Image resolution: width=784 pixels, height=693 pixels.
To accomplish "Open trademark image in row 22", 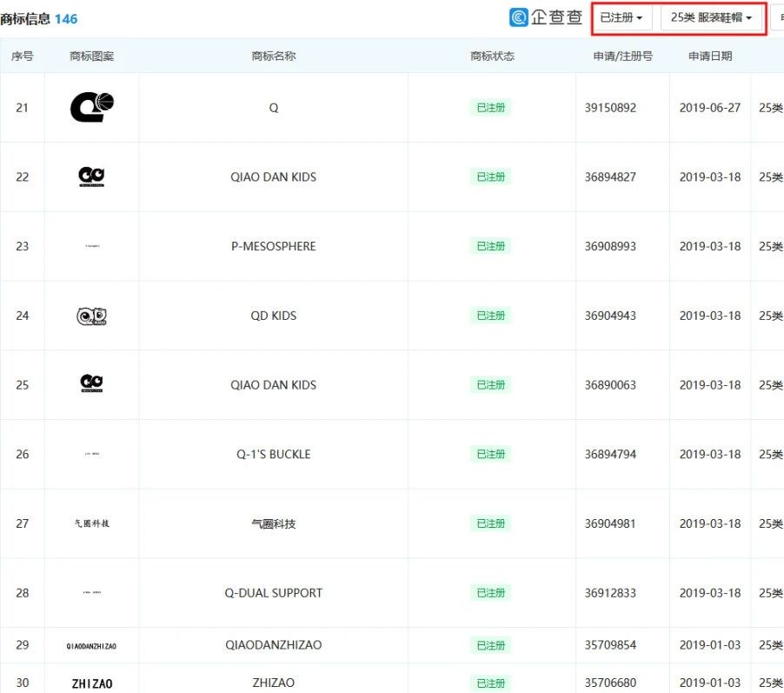I will click(x=91, y=177).
